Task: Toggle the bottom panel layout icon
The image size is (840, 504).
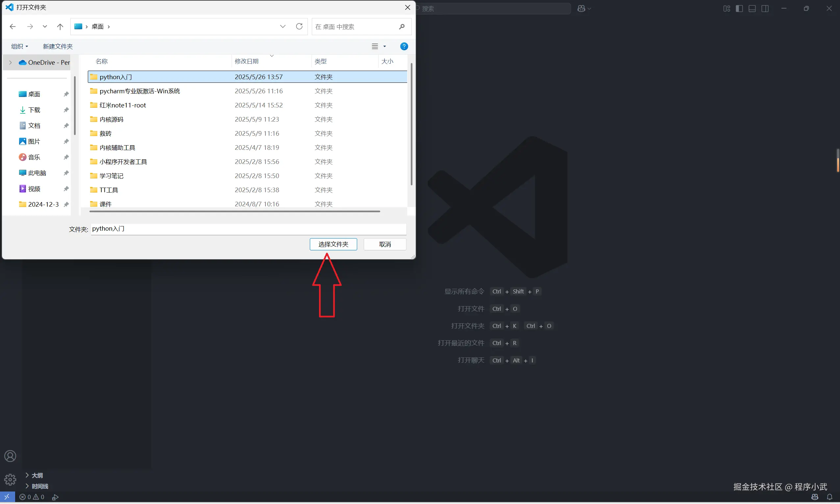Action: pos(752,9)
